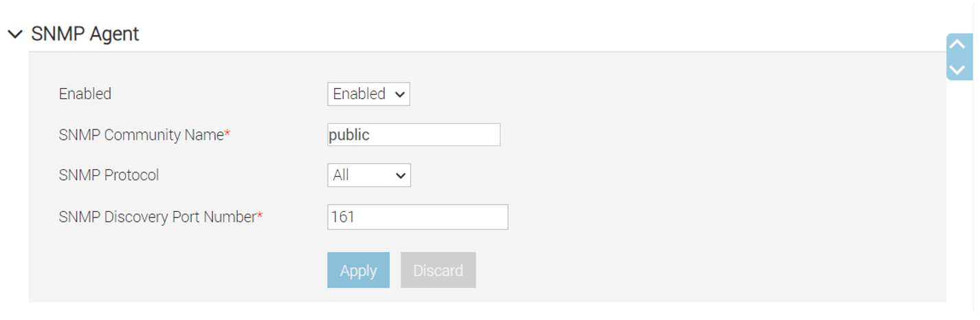Discard the SNMP Agent changes

click(438, 270)
